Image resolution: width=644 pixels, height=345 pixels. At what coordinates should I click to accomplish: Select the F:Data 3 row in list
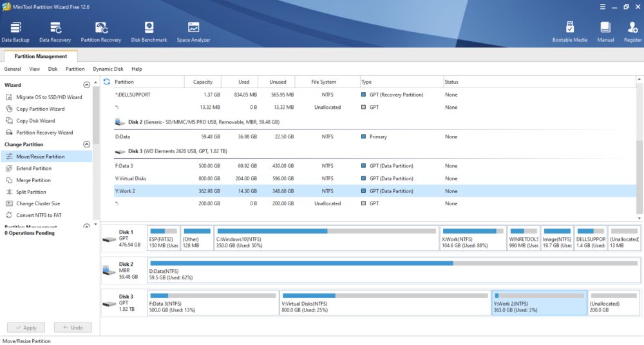coord(375,166)
